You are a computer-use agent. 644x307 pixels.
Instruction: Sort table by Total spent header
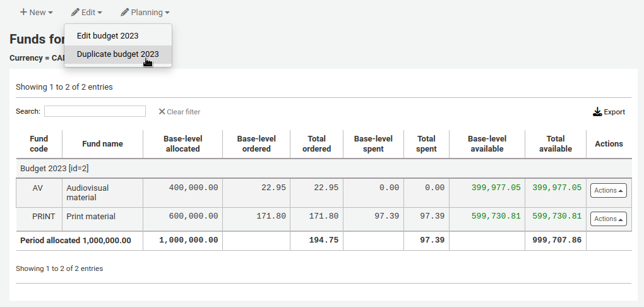pos(426,144)
